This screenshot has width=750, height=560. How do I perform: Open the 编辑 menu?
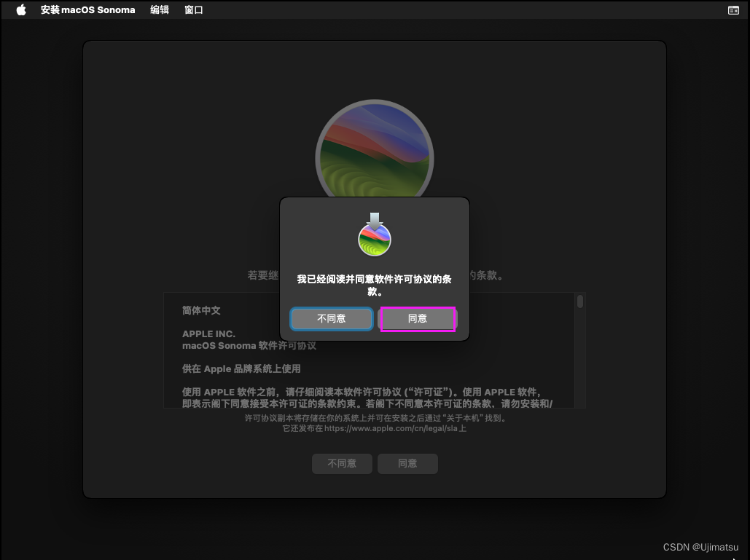click(160, 9)
